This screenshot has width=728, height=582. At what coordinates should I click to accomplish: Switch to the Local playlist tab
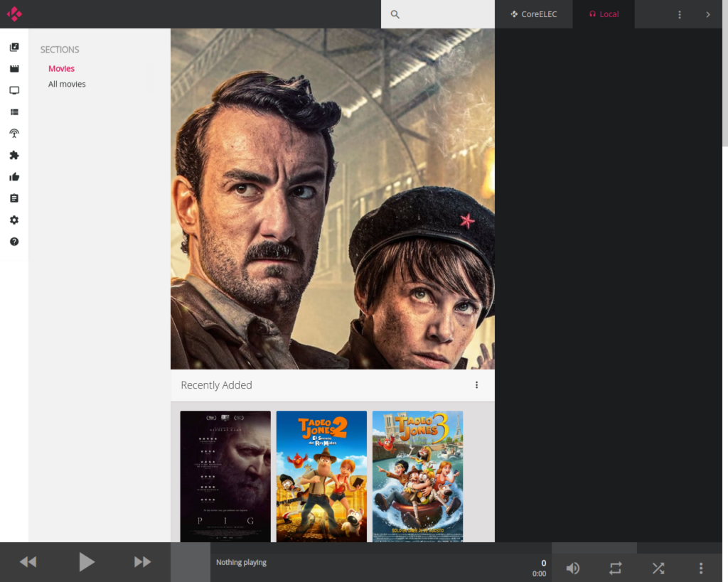(x=604, y=14)
